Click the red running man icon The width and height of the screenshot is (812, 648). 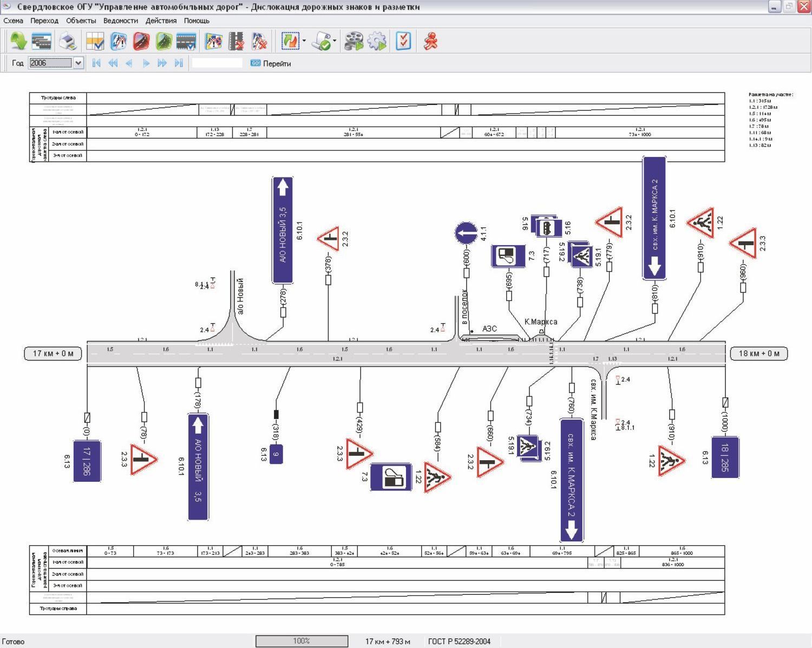coord(431,41)
